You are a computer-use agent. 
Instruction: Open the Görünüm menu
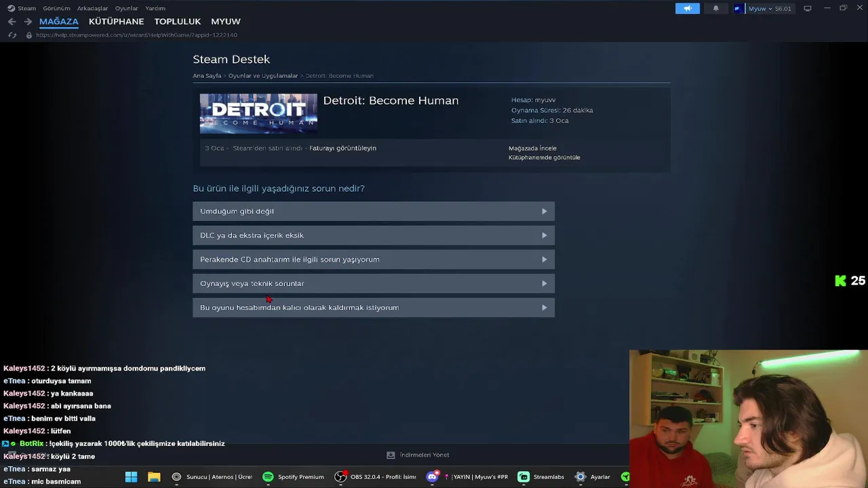pyautogui.click(x=56, y=8)
